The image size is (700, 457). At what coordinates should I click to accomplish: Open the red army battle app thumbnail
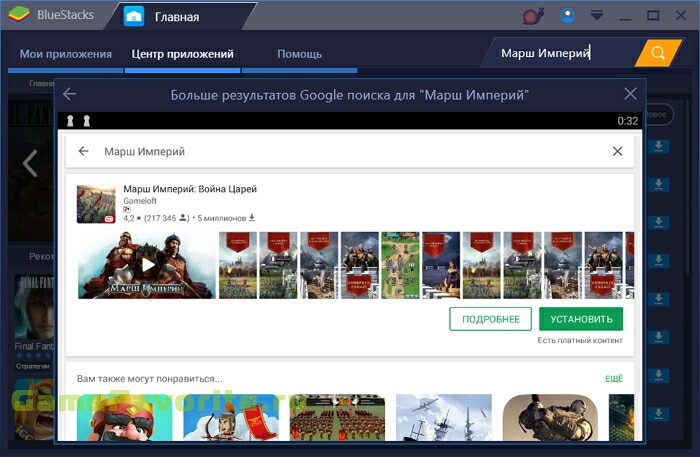338,417
